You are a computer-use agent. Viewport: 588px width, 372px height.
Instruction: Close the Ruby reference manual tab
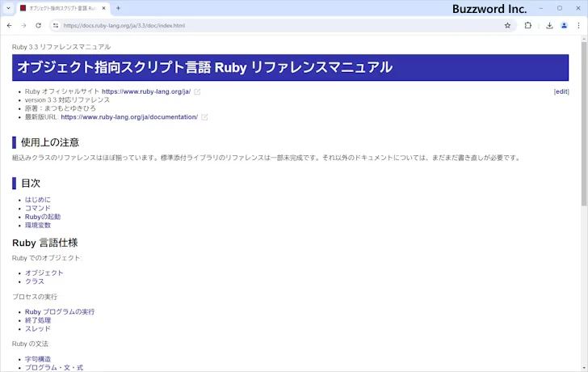[104, 8]
